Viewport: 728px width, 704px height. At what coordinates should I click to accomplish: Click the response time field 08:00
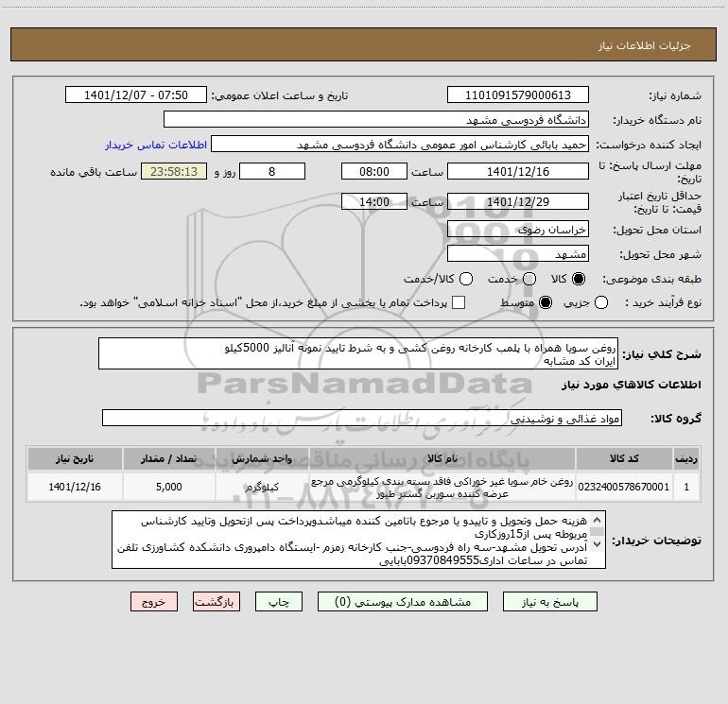click(x=374, y=171)
